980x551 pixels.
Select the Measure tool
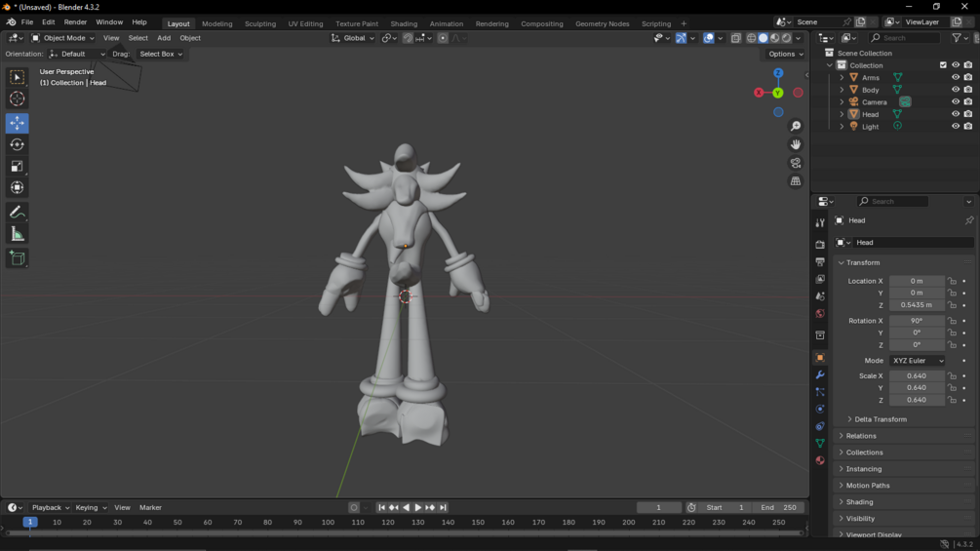click(17, 234)
